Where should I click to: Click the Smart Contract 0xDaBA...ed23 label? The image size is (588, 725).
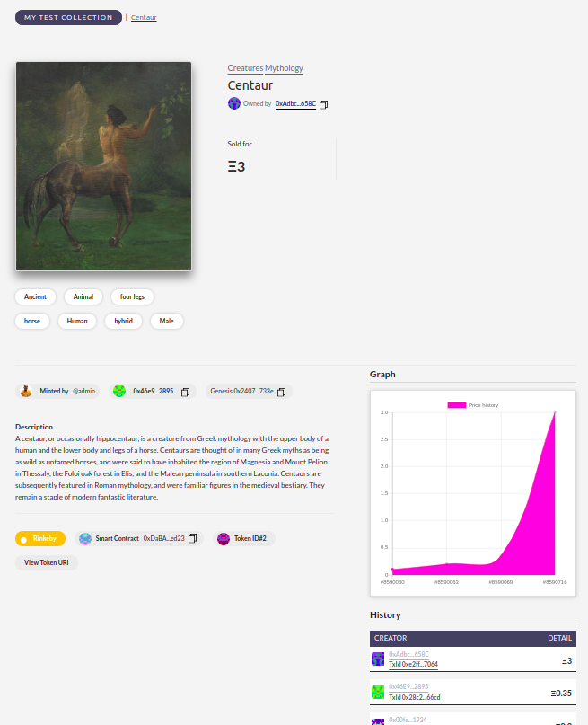(x=140, y=539)
